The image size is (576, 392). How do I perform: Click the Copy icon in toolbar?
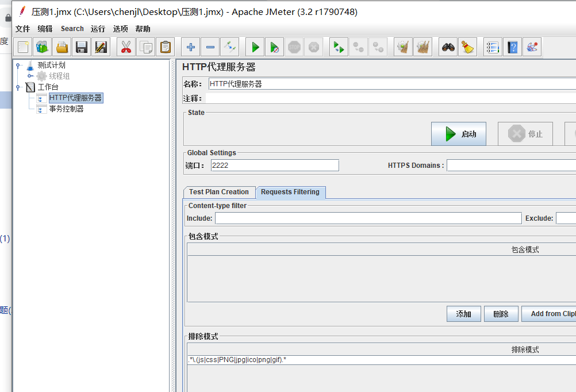145,47
